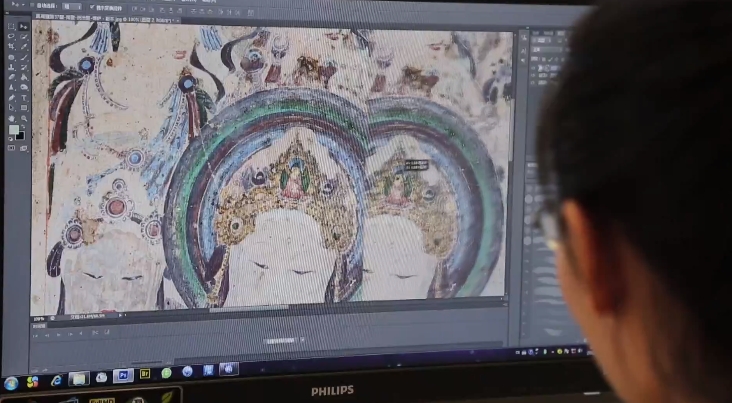The image size is (732, 403).
Task: Open the foreground color swatch
Action: [14, 129]
